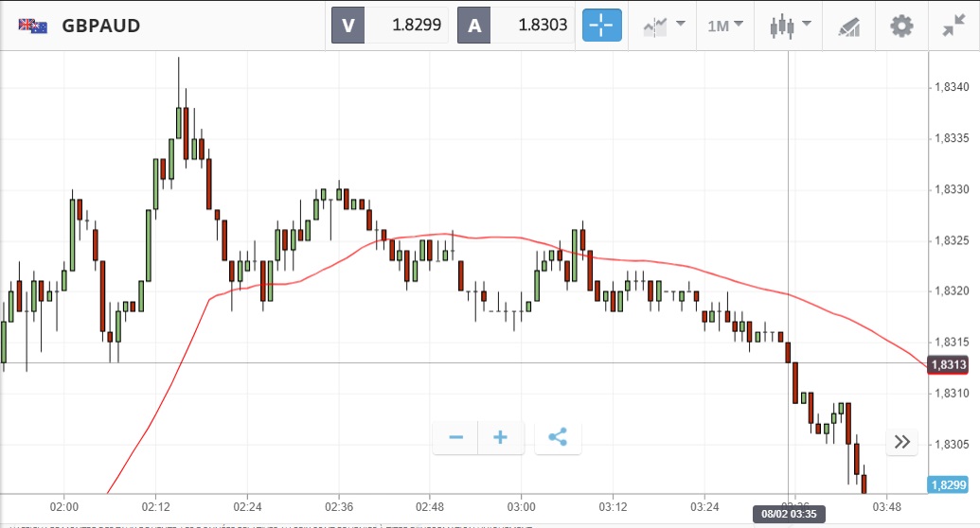Click the sell price 1.8299
Screen dimensions: 980x528
tap(417, 25)
